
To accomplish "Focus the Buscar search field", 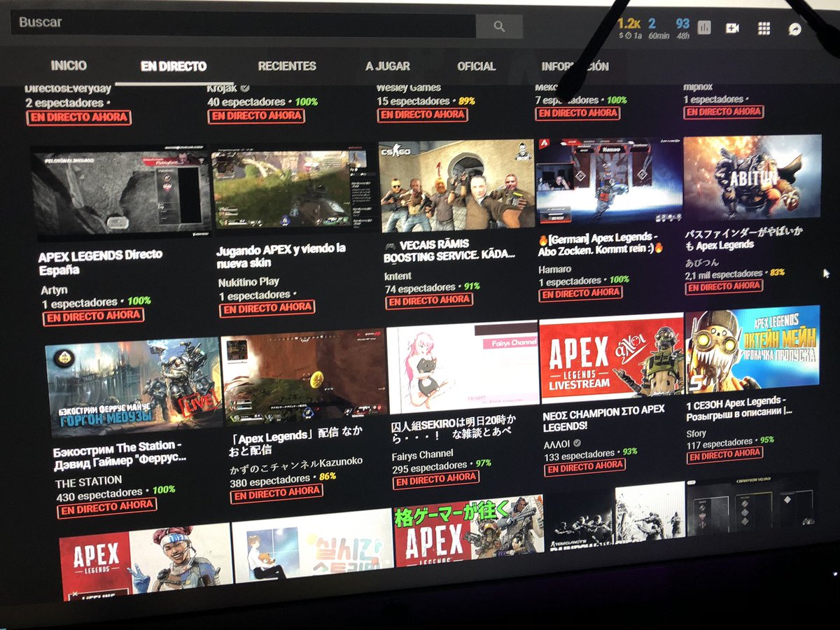I will [243, 24].
